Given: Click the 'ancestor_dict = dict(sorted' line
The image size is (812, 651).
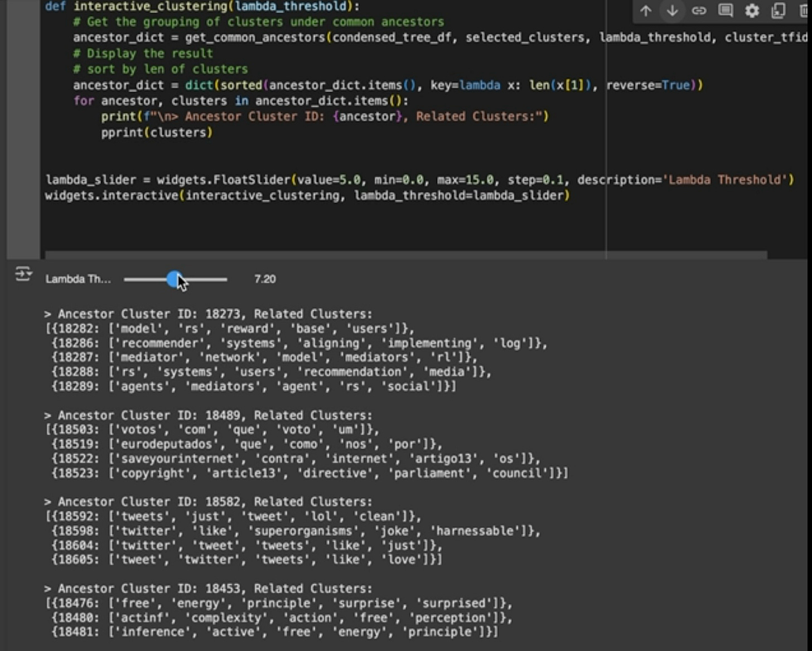Looking at the screenshot, I should 388,85.
